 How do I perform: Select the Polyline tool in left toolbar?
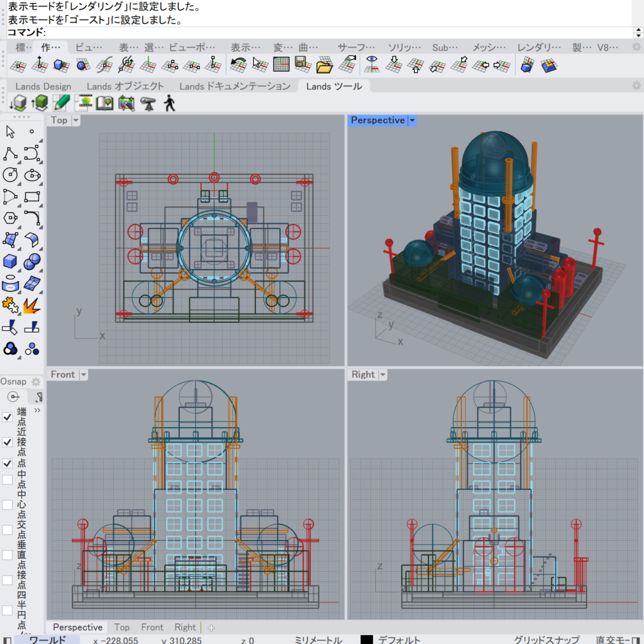tap(10, 153)
